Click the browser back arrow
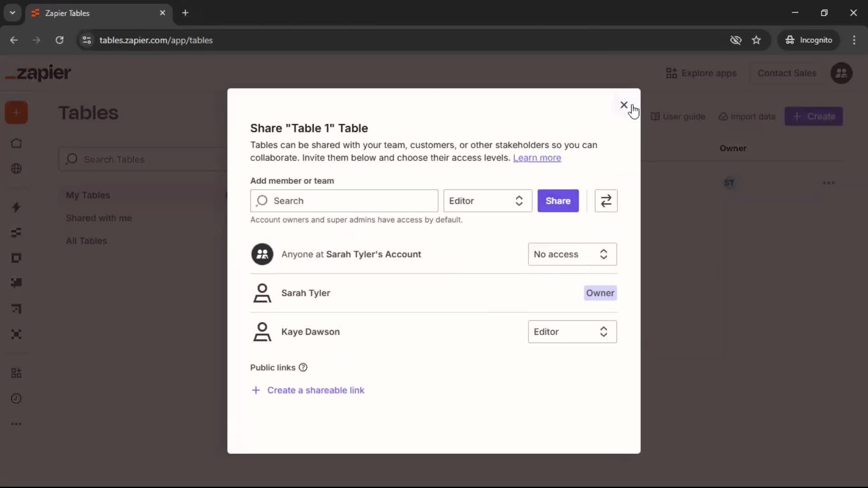The image size is (868, 488). [14, 40]
